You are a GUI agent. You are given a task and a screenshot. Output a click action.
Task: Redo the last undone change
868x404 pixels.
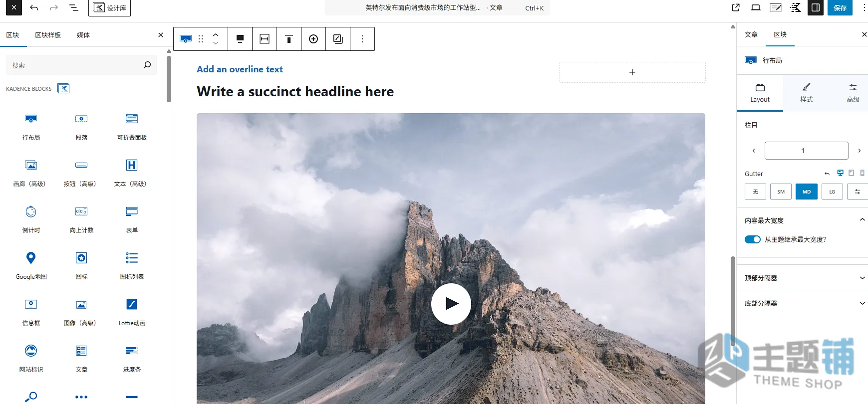[54, 7]
